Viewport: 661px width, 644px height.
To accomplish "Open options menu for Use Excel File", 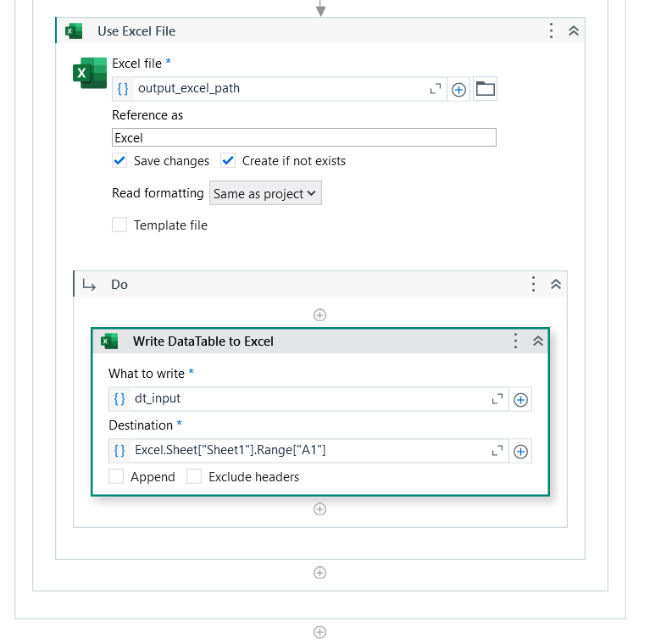I will 551,31.
